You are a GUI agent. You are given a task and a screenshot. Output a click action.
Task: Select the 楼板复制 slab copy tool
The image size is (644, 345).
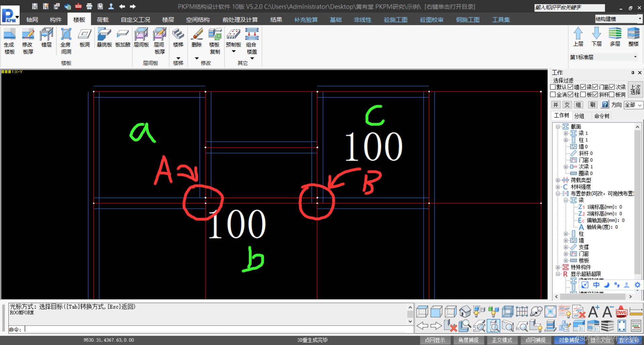(215, 41)
